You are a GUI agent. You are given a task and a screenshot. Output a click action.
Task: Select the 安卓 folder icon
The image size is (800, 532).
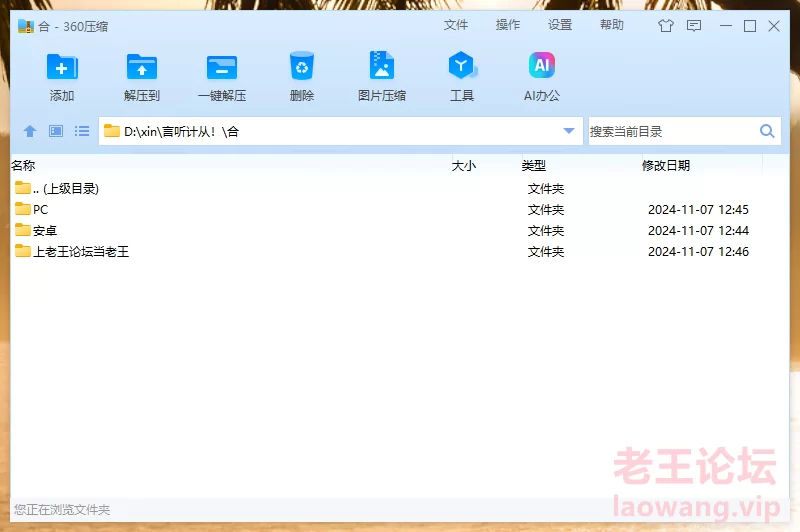[x=22, y=230]
